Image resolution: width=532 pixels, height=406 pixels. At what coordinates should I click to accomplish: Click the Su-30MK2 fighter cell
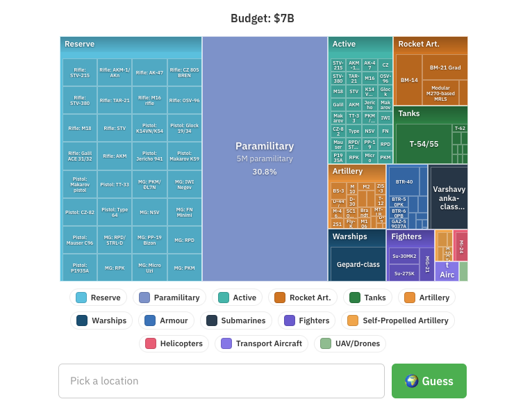click(404, 257)
